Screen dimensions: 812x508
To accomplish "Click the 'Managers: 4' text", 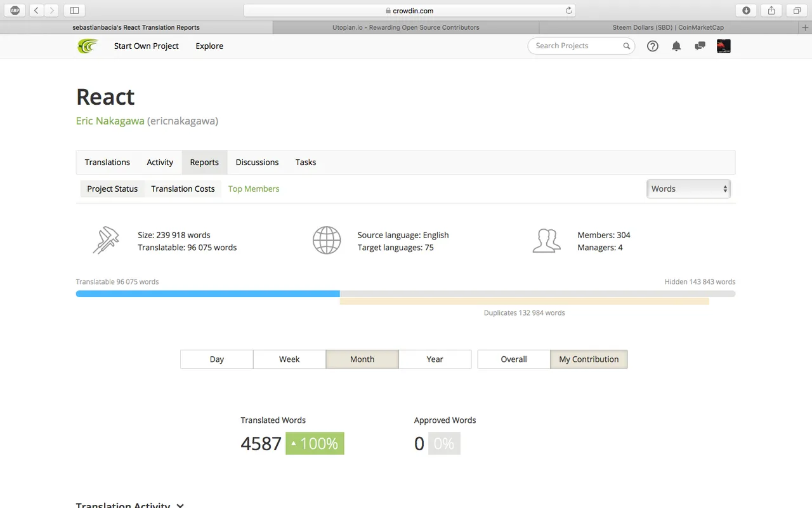I will 600,248.
